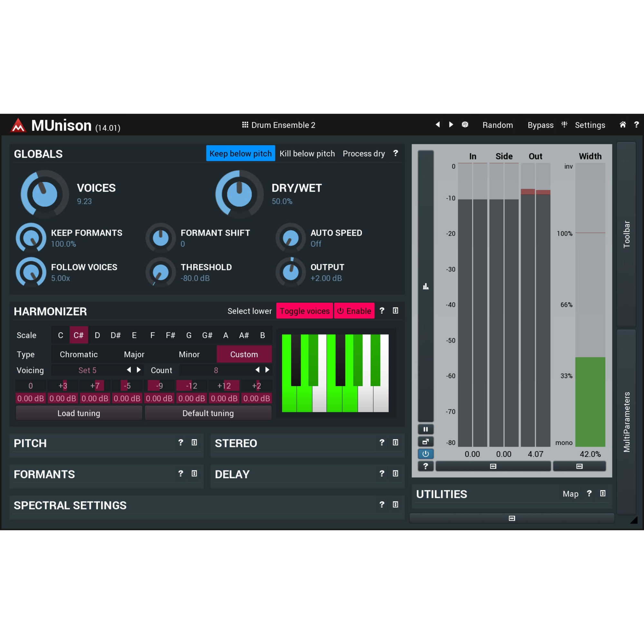Select the Minor scale type

point(189,354)
